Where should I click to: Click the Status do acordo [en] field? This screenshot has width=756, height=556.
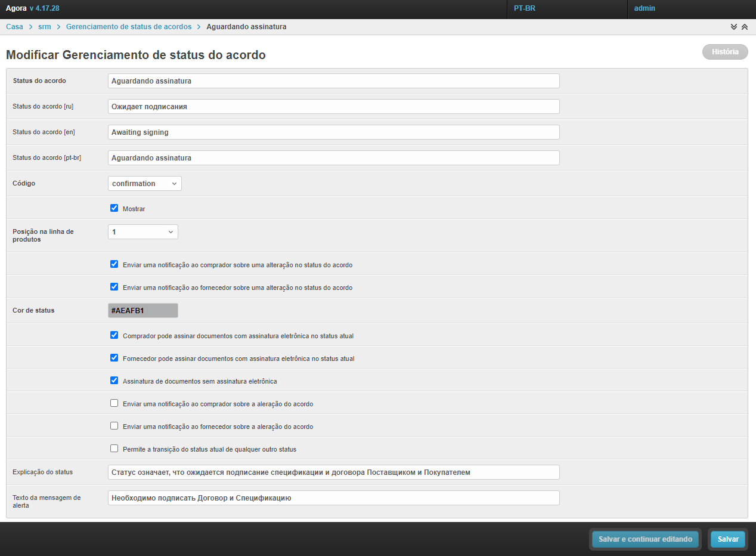click(x=333, y=132)
